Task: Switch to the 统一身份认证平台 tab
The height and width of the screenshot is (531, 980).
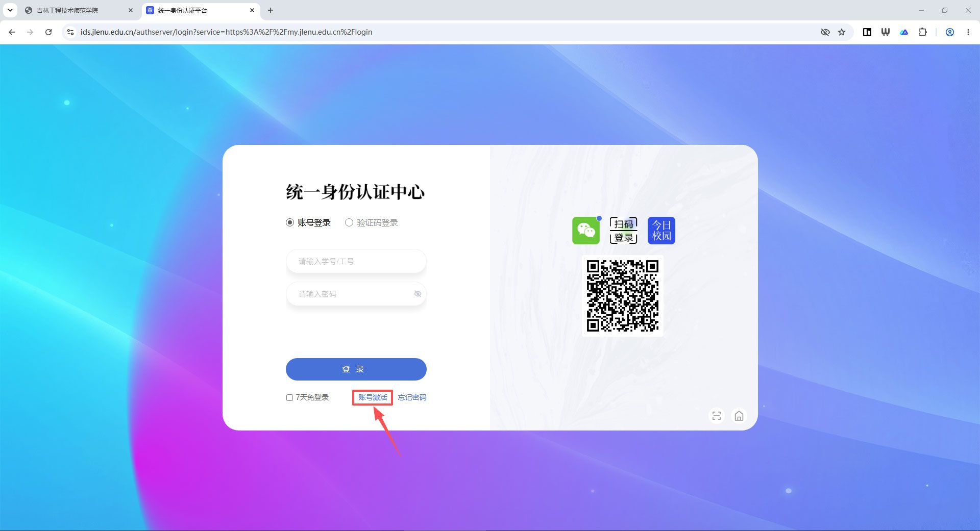Action: [201, 10]
